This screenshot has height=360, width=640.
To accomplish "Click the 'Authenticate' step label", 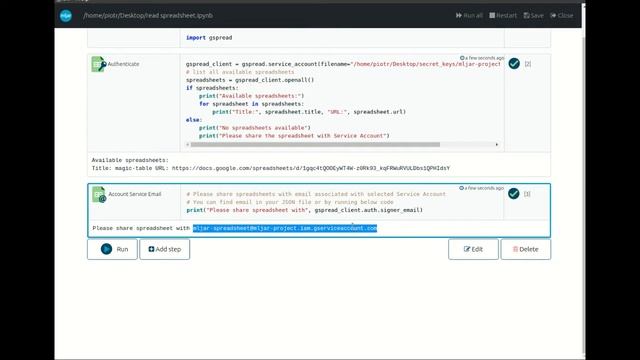I will click(124, 64).
